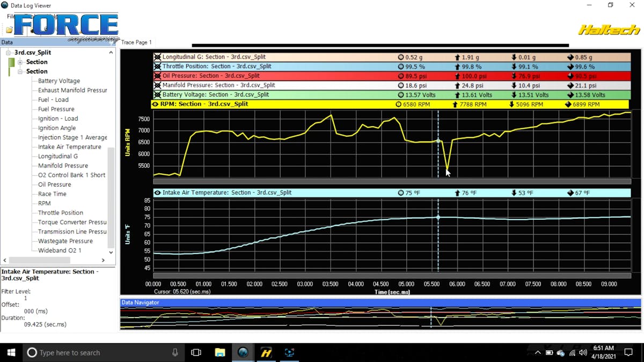
Task: Click the volume speaker tray icon
Action: 583,353
